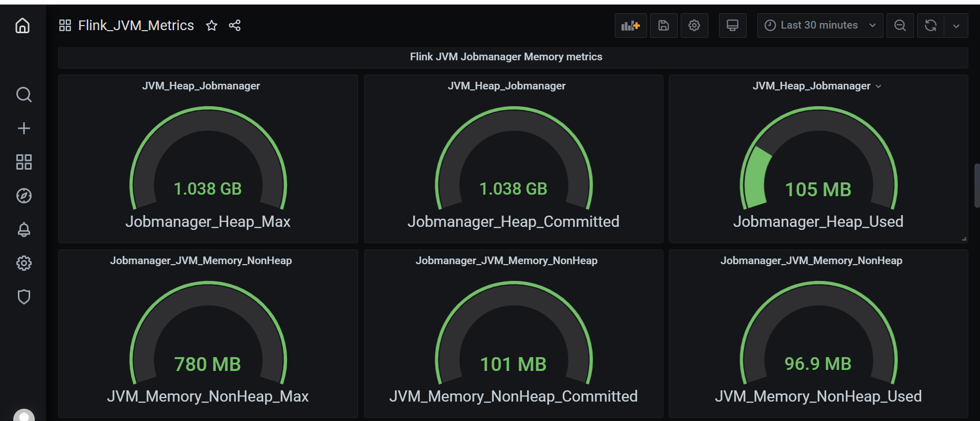Zoom out the time range

click(900, 26)
